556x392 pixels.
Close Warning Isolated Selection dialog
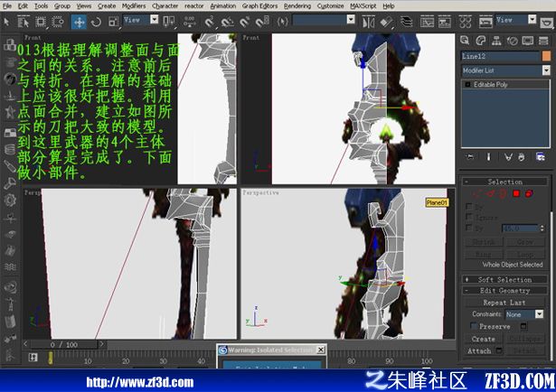coord(321,350)
